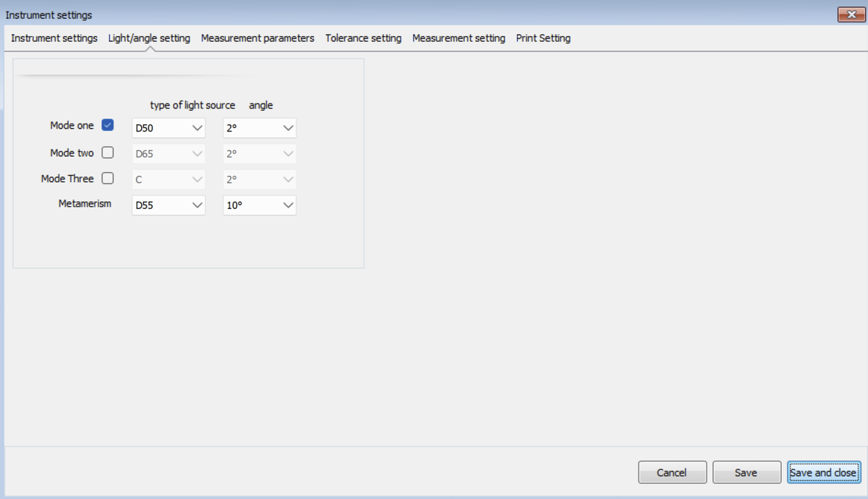The height and width of the screenshot is (499, 868).
Task: Tick the Mode Three checkbox
Action: [x=108, y=178]
